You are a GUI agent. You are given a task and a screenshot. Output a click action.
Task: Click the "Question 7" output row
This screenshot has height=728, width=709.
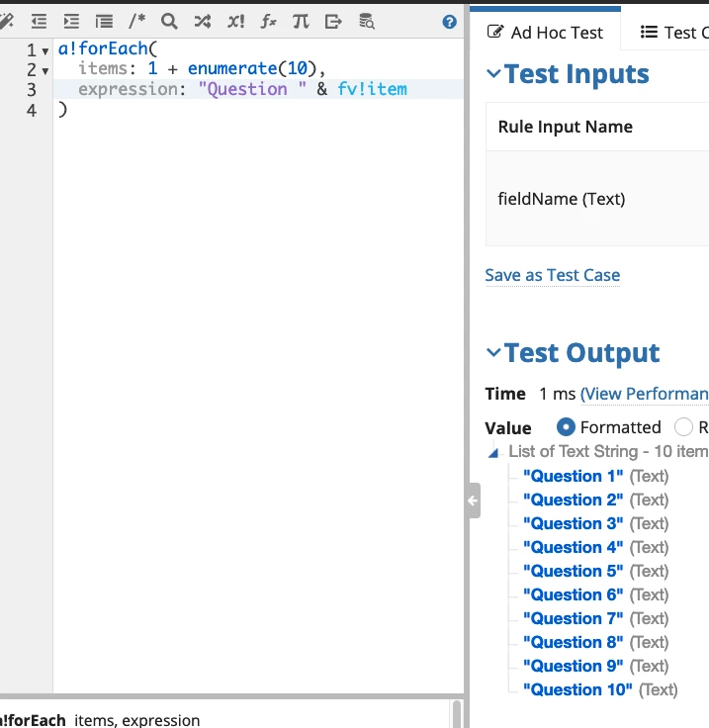(596, 618)
